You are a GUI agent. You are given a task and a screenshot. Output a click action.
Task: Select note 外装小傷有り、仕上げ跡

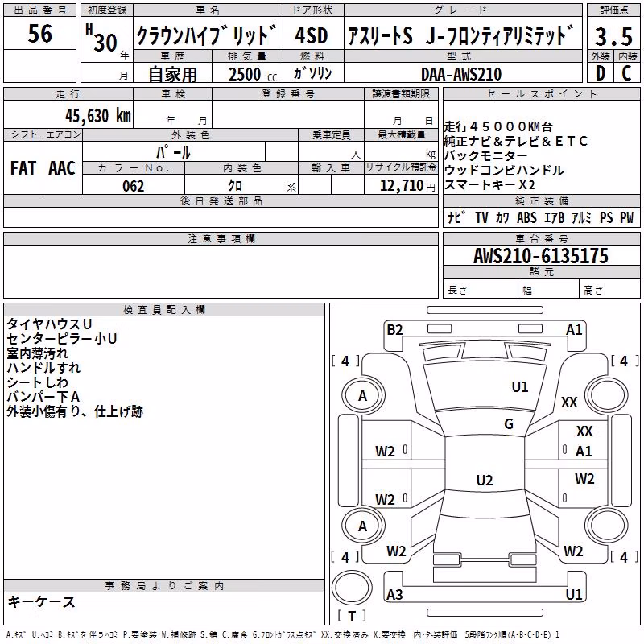click(75, 411)
